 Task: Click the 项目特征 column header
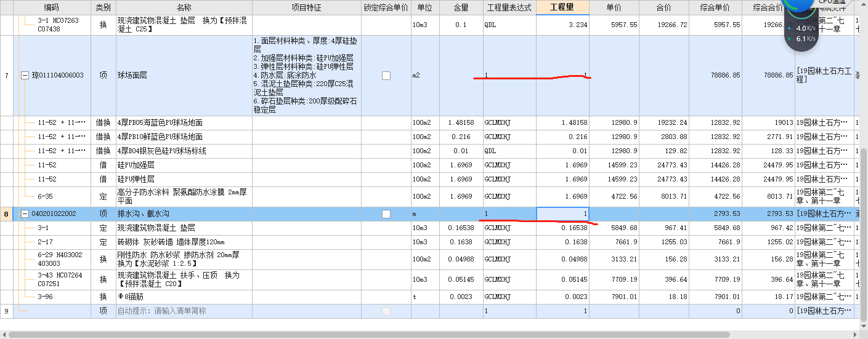click(306, 7)
